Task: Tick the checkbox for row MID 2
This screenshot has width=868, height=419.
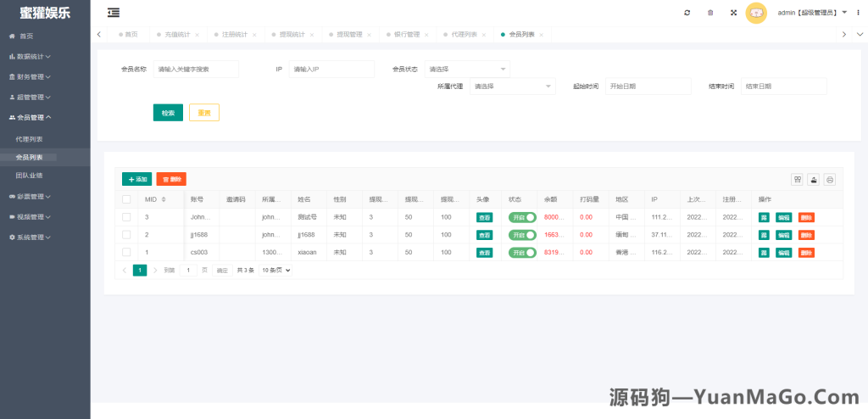Action: pyautogui.click(x=127, y=234)
